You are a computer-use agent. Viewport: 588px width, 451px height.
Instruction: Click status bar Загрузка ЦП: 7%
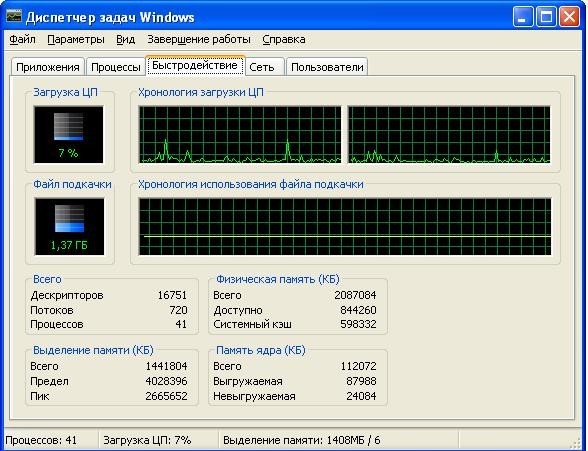147,440
